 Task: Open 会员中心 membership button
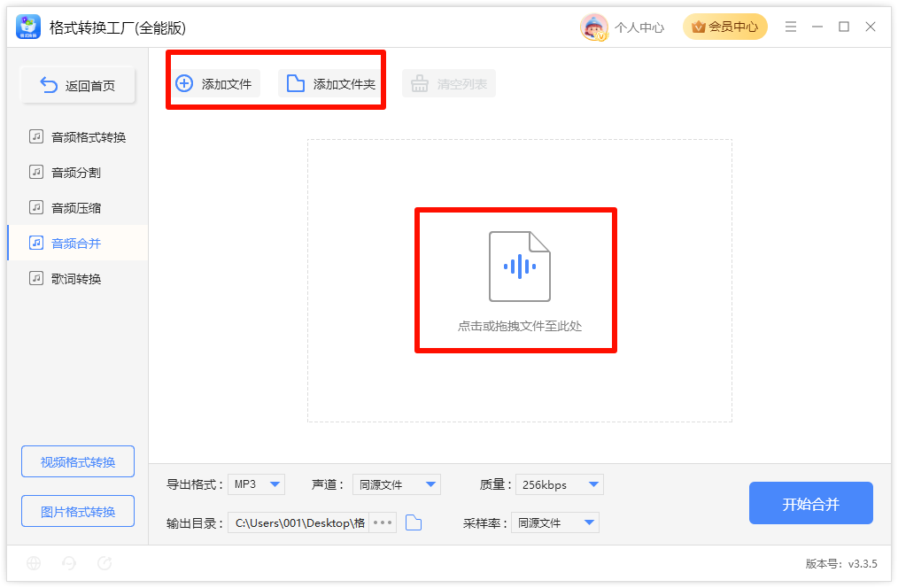[x=724, y=27]
